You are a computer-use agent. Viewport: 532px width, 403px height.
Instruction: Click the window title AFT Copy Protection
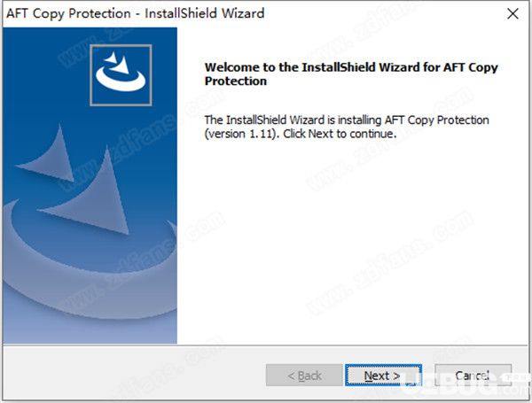[x=68, y=13]
